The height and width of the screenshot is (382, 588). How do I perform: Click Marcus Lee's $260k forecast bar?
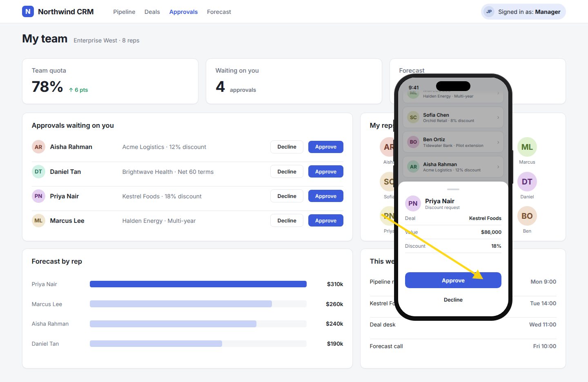coord(181,304)
